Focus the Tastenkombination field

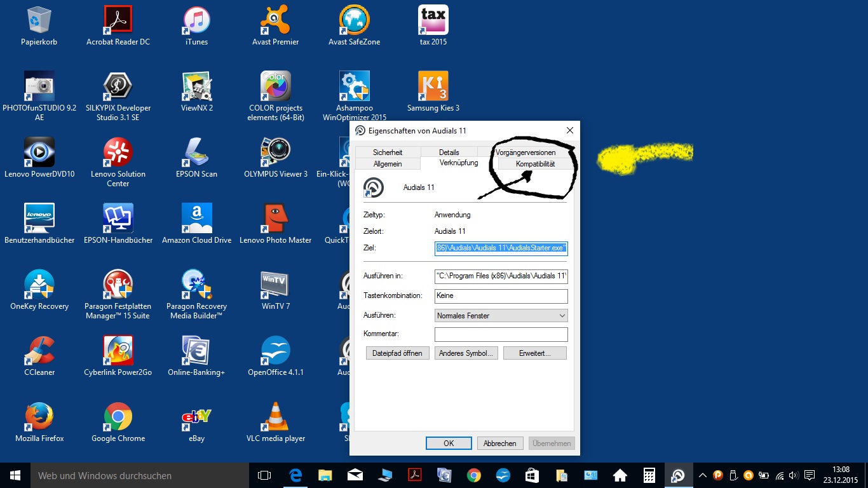pos(501,296)
